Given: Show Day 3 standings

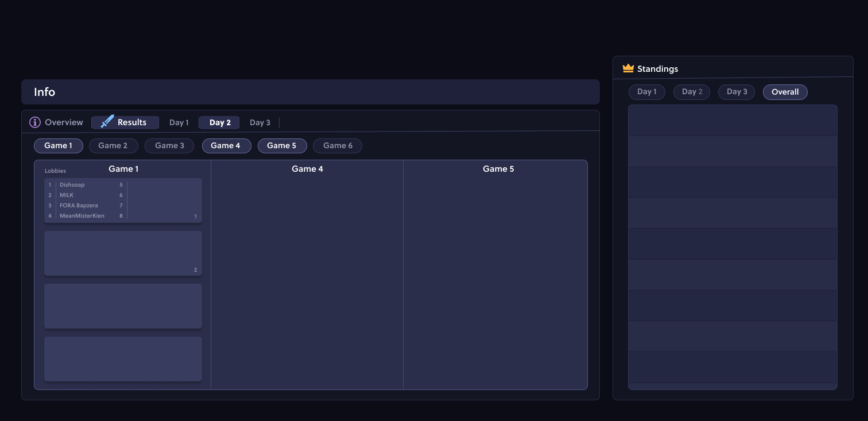Looking at the screenshot, I should click(737, 92).
